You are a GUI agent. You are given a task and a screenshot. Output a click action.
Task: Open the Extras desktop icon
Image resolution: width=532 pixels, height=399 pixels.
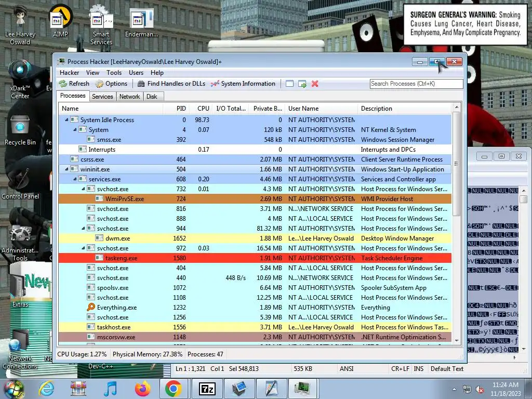point(20,288)
